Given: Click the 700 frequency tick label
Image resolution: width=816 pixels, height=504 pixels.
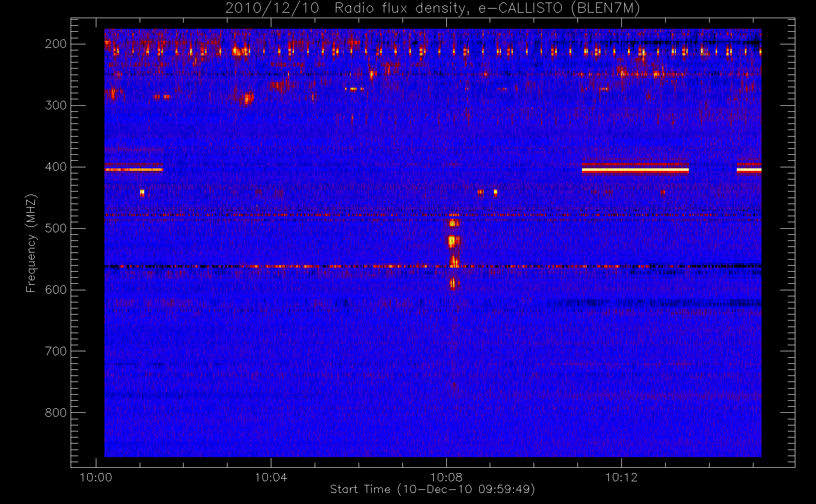Looking at the screenshot, I should (55, 351).
